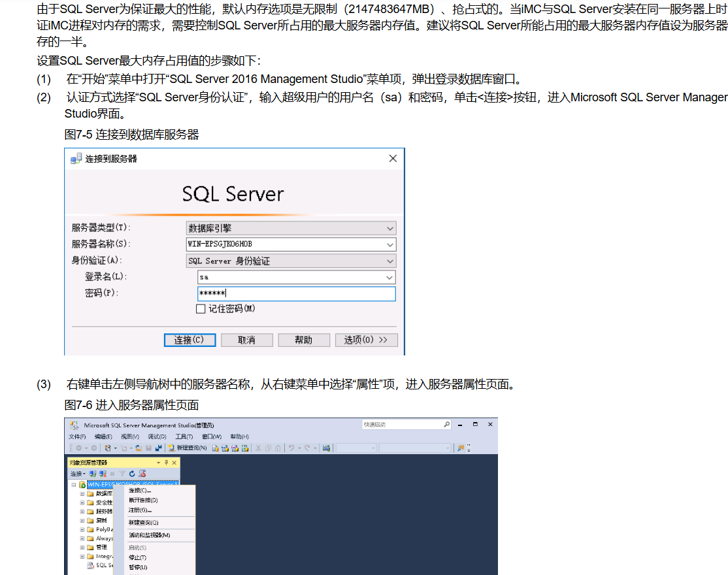Click the pin icon of 对象资源管理器 panel
The width and height of the screenshot is (728, 575).
166,463
